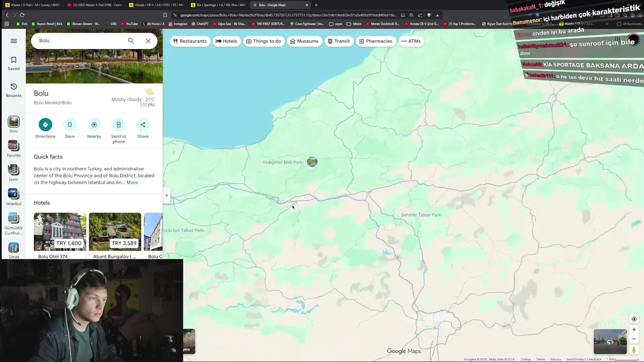Select İzmir in recent places sidebar
The width and height of the screenshot is (644, 362).
14,173
